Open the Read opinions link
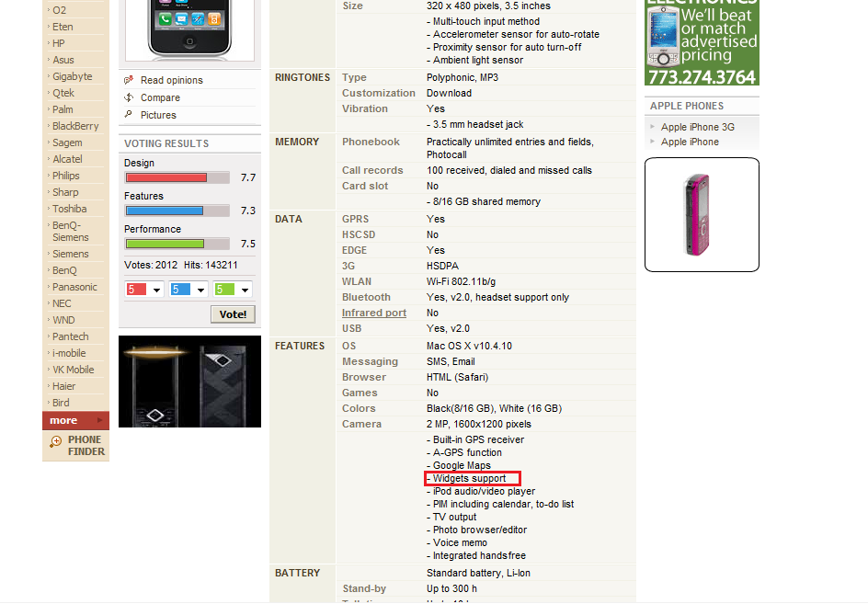This screenshot has width=868, height=604. [172, 80]
